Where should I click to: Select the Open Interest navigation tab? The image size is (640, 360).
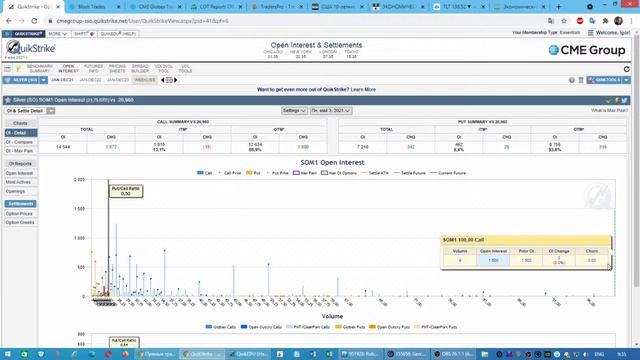click(x=68, y=69)
